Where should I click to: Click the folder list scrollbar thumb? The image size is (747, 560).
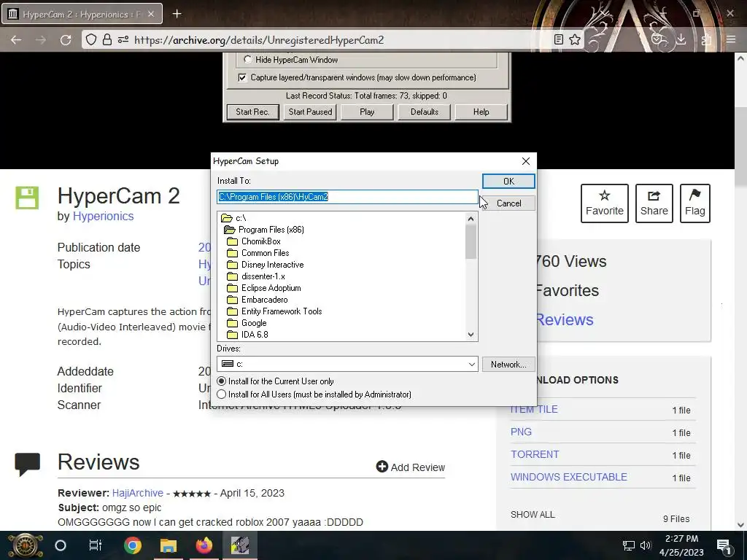471,242
